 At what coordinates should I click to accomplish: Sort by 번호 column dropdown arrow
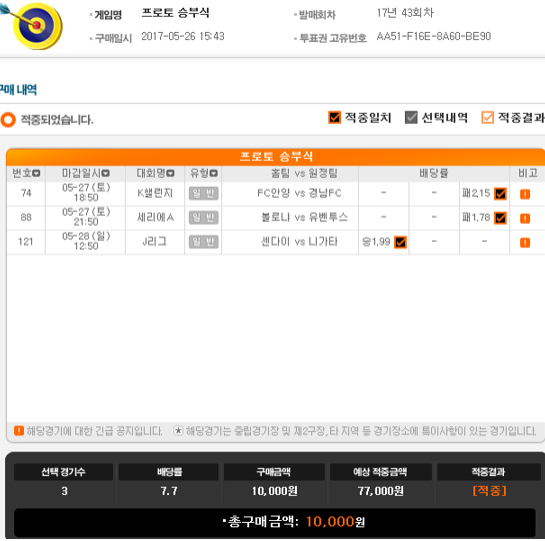(x=36, y=173)
